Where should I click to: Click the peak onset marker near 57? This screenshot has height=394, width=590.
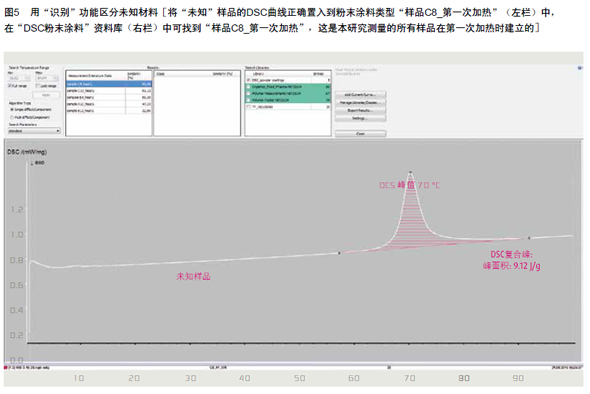(339, 253)
